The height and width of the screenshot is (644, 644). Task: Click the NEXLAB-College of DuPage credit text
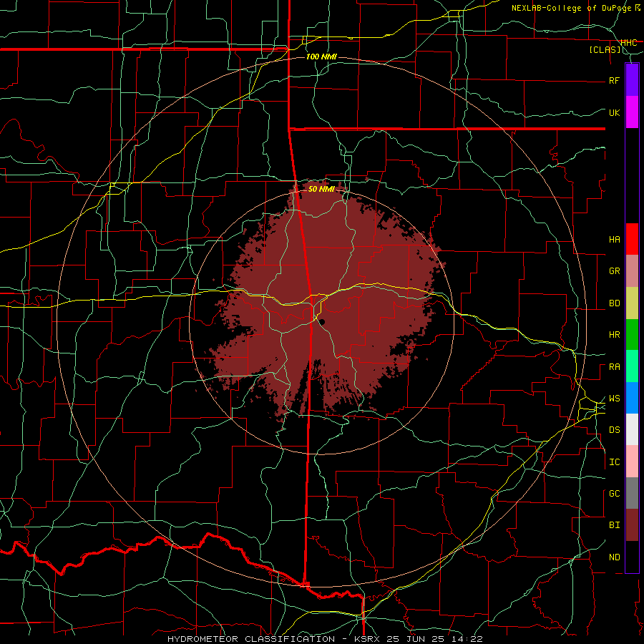(572, 8)
